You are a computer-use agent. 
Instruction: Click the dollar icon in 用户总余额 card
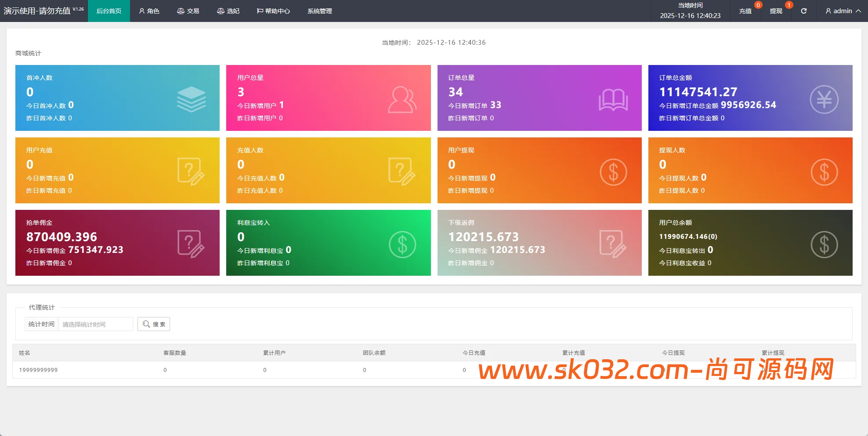coord(824,245)
